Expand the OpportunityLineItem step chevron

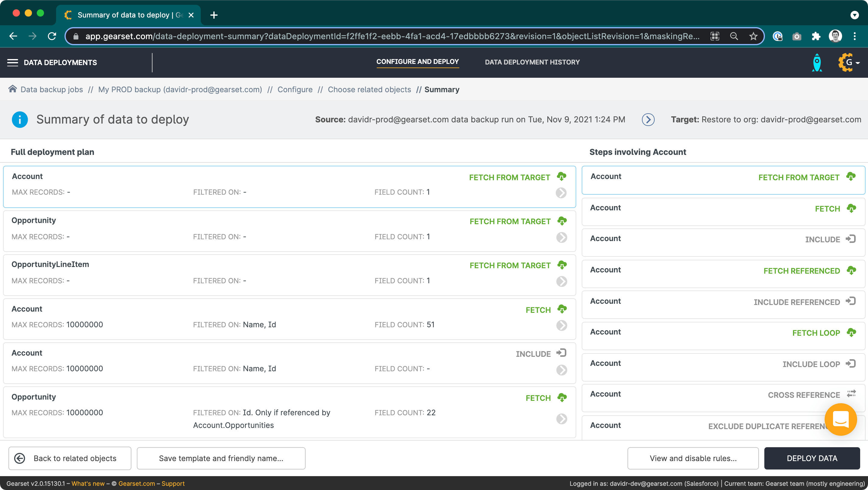click(561, 281)
